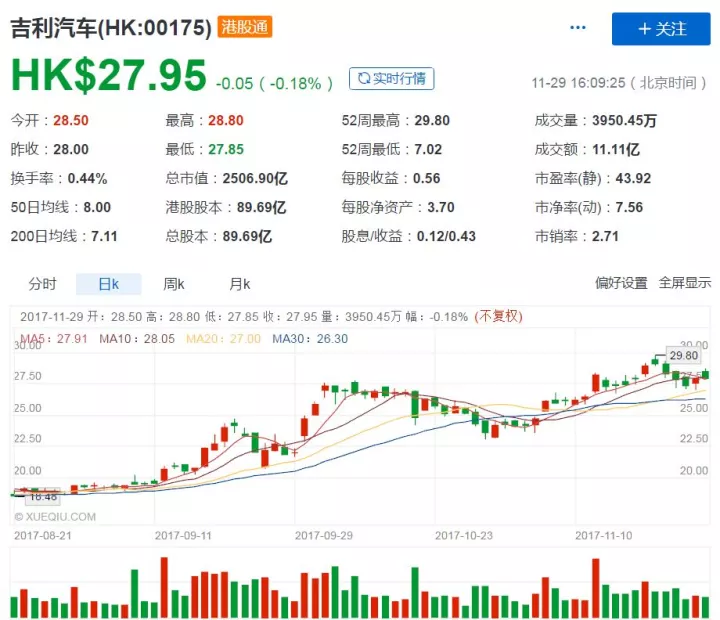Click the 股息/收益 value 0.12/0.43

coord(446,236)
